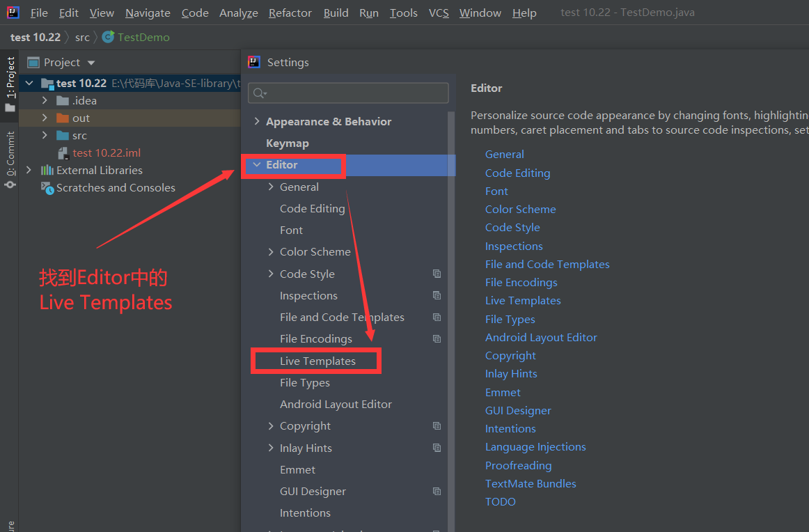Click the project-level icon beside Code Style
Image resolution: width=809 pixels, height=532 pixels.
coord(437,274)
